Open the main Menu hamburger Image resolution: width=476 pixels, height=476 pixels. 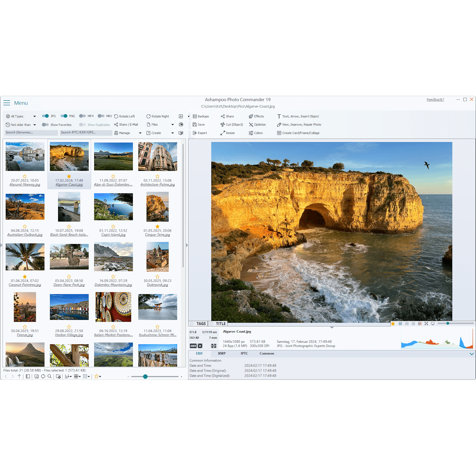tap(7, 103)
